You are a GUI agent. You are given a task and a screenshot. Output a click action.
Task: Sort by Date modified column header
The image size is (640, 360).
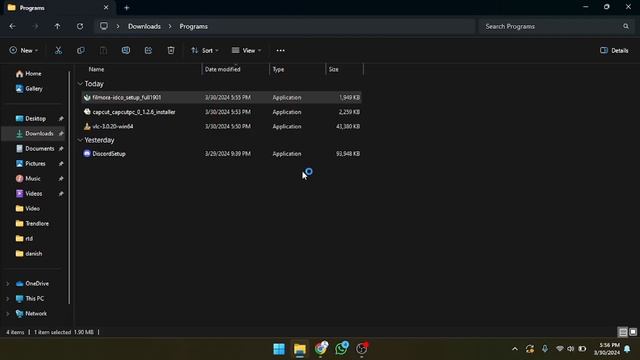[222, 69]
